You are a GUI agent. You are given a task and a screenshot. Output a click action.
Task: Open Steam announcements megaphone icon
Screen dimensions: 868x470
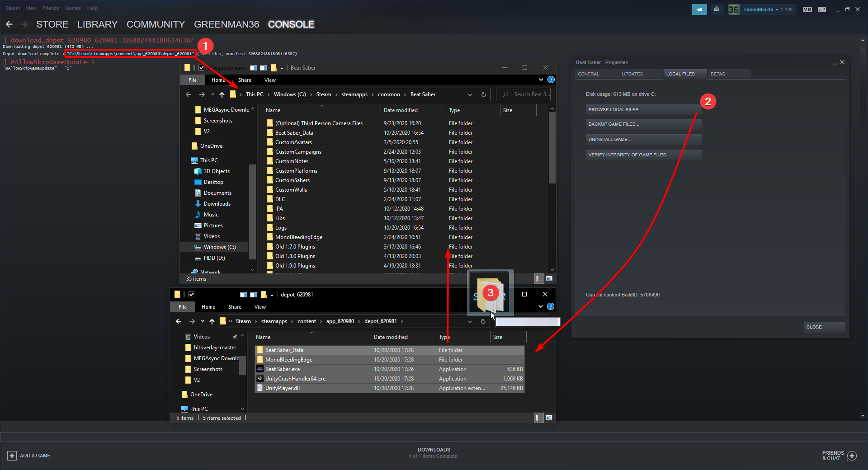pyautogui.click(x=699, y=9)
